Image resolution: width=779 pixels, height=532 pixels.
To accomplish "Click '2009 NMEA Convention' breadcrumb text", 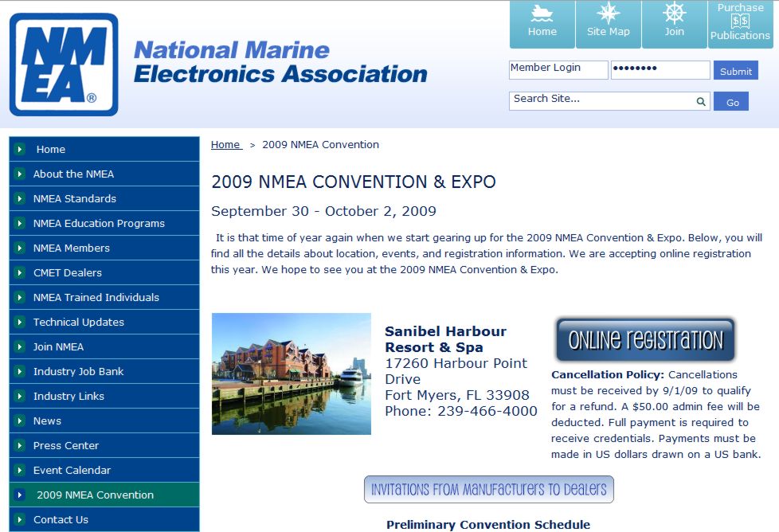I will click(320, 145).
